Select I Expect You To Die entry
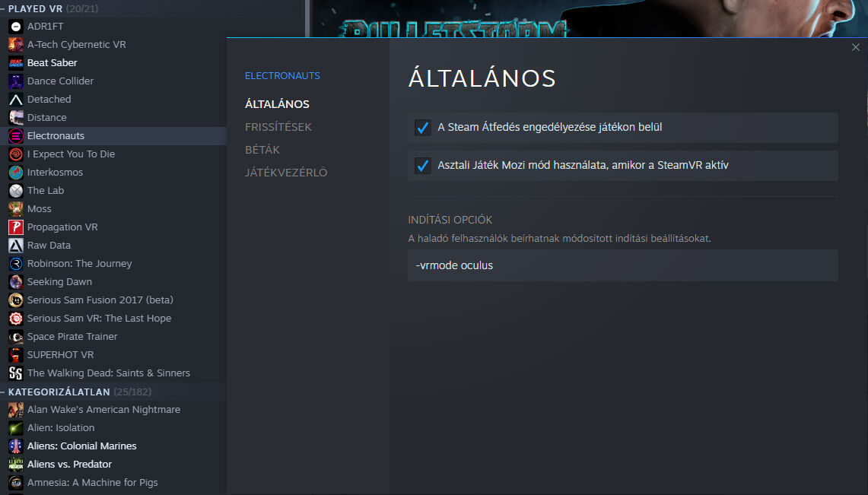The height and width of the screenshot is (495, 868). [x=71, y=154]
